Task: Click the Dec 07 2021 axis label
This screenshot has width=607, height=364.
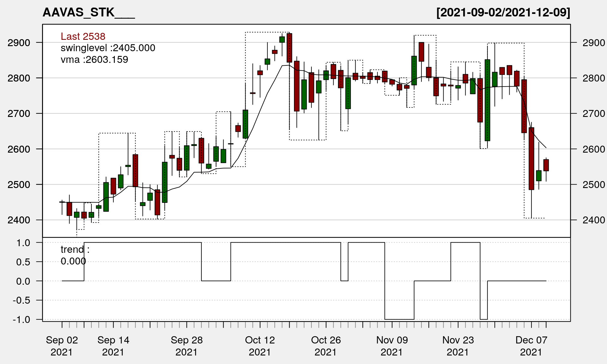Action: click(x=531, y=346)
